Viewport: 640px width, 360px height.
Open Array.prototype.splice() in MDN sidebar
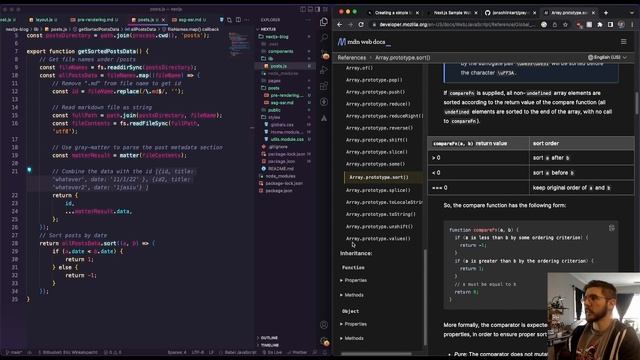378,190
